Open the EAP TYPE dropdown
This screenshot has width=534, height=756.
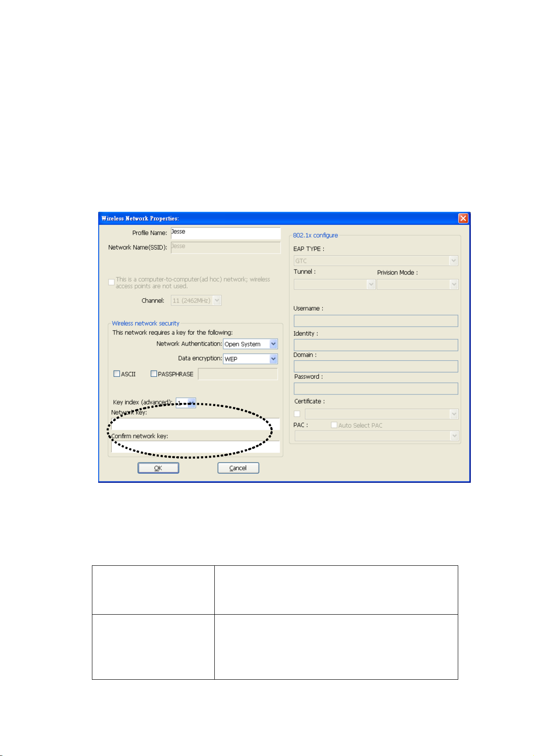(376, 261)
